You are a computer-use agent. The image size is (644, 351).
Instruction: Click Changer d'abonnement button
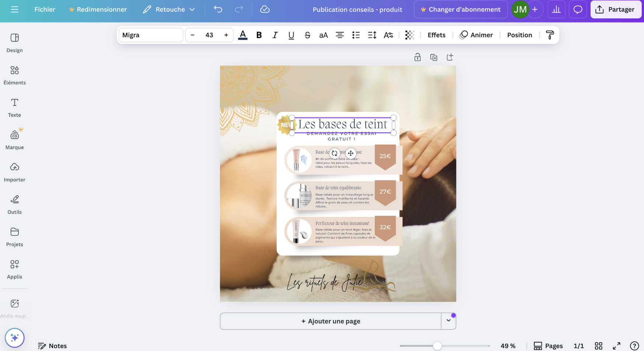(461, 10)
